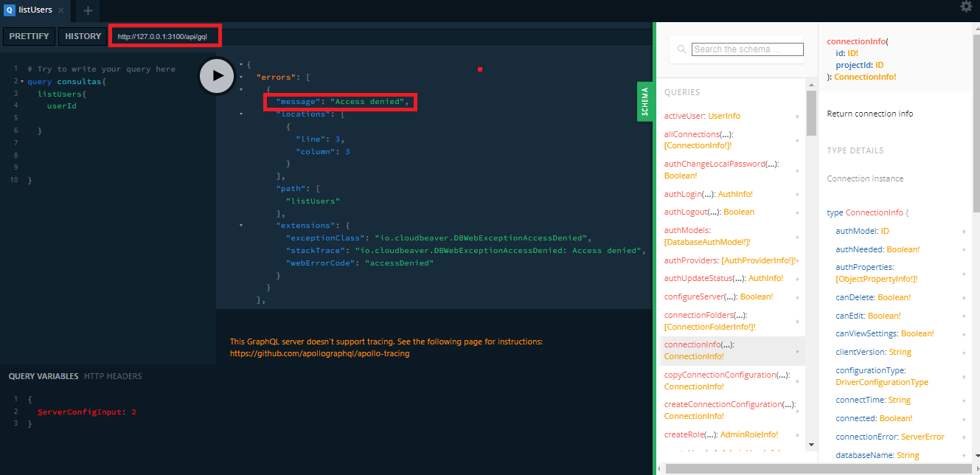Expand arrow next to activeUser
Viewport: 980px width, 475px height.
797,117
